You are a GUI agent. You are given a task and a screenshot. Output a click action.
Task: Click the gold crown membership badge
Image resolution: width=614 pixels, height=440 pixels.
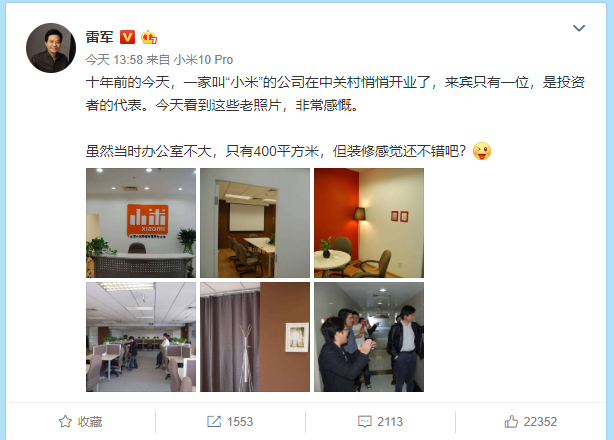[149, 37]
